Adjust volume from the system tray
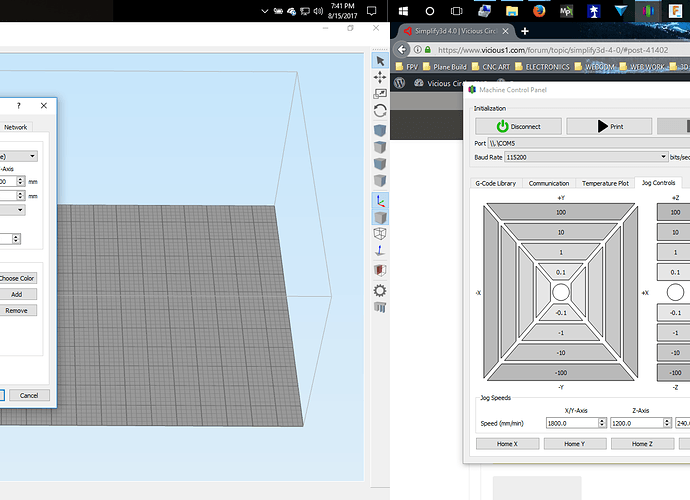The width and height of the screenshot is (690, 500). point(318,11)
